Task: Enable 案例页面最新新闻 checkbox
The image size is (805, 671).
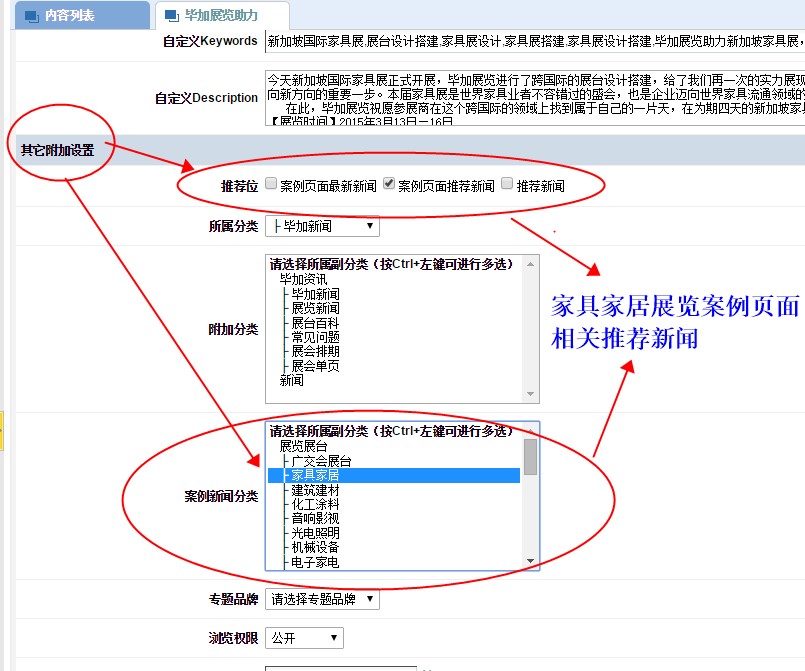Action: (272, 185)
